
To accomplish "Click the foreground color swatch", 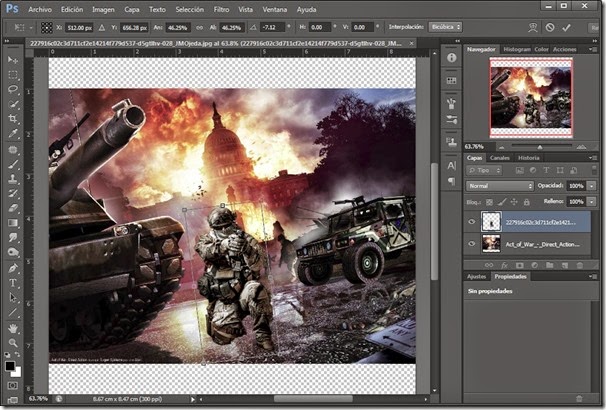I will (x=9, y=366).
